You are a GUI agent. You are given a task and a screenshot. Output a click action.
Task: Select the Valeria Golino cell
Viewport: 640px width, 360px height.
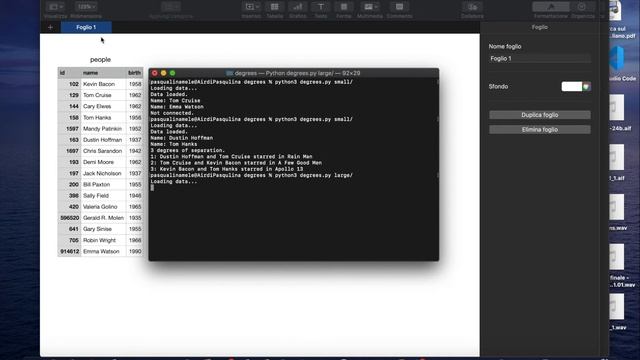tap(103, 207)
